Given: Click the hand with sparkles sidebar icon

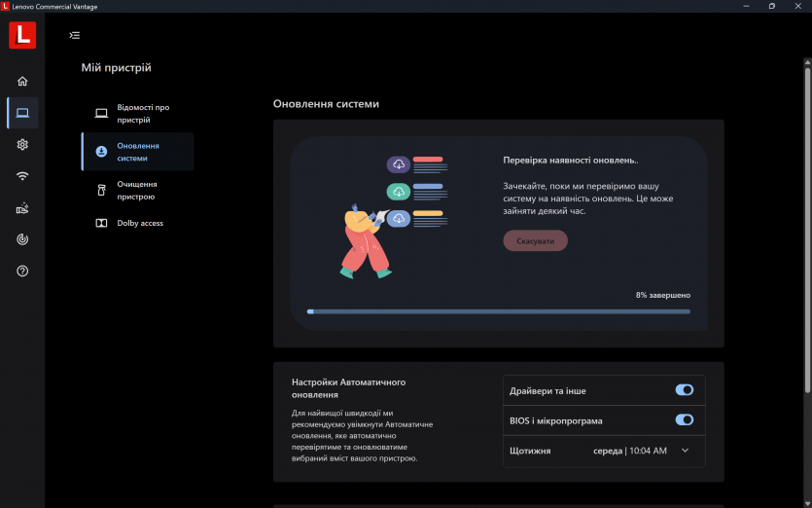Looking at the screenshot, I should click(x=22, y=207).
